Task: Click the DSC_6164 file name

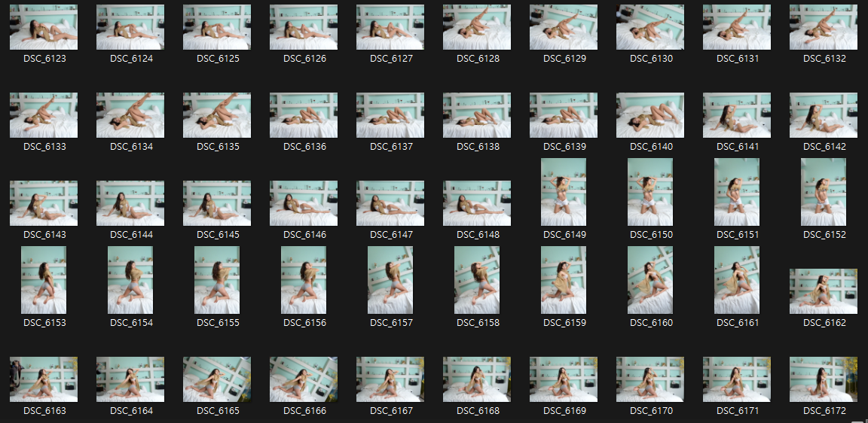Action: tap(130, 411)
